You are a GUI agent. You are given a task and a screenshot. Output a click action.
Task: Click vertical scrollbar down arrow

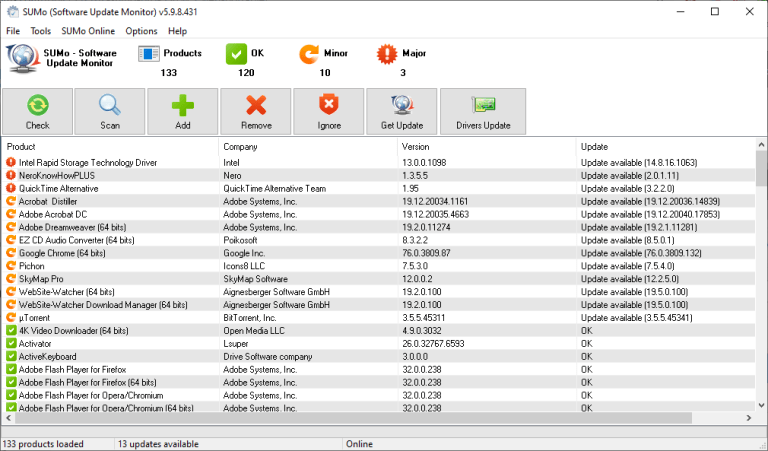click(x=761, y=405)
